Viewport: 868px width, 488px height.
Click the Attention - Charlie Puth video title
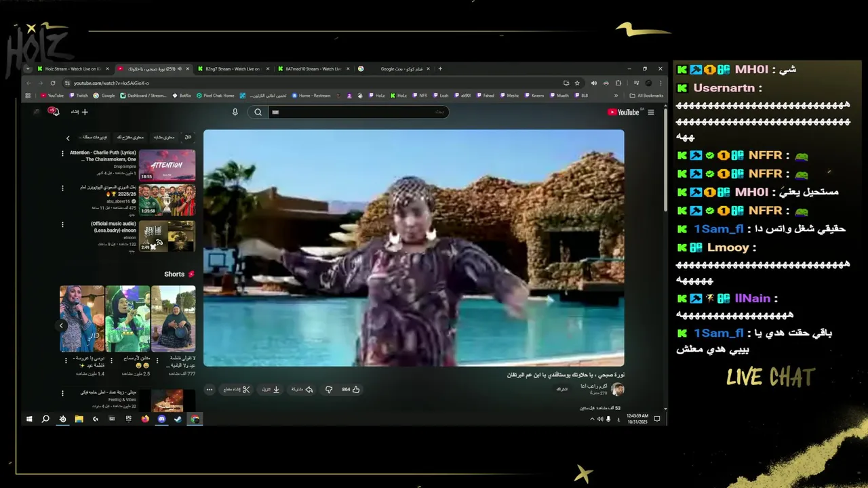[x=103, y=155]
